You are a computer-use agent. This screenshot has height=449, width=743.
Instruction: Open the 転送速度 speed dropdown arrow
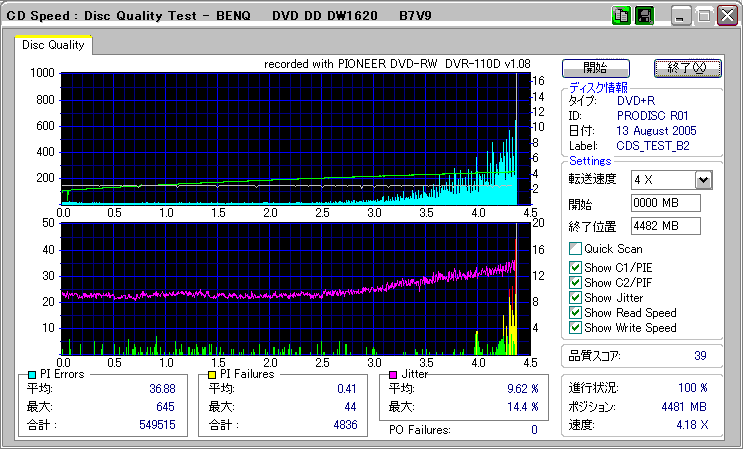click(703, 179)
